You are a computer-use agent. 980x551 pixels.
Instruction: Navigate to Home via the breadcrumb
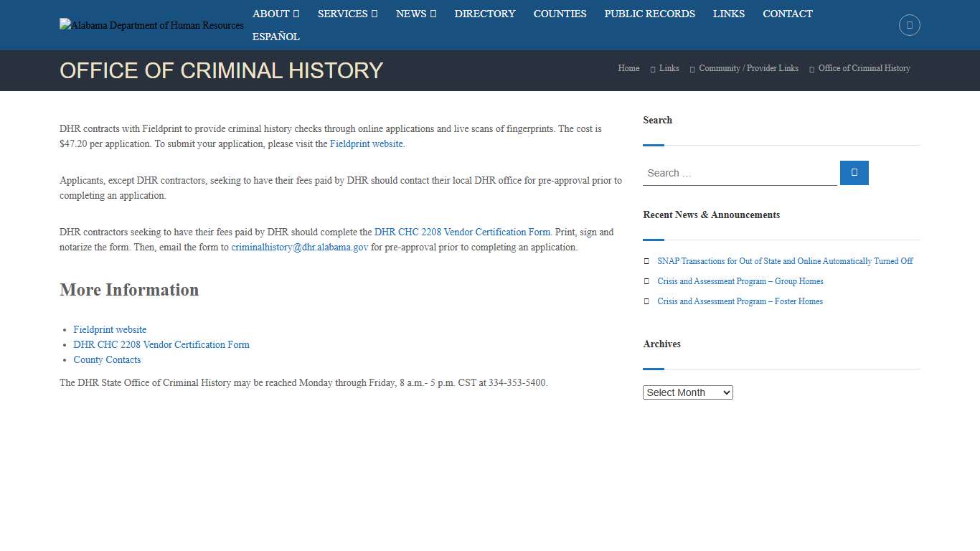click(x=628, y=68)
